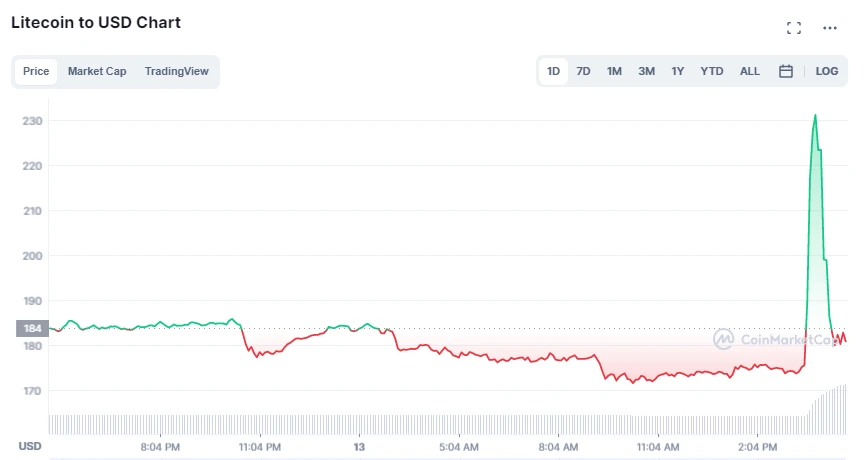Click the 11:04 PM time axis label
The width and height of the screenshot is (865, 460).
(260, 447)
